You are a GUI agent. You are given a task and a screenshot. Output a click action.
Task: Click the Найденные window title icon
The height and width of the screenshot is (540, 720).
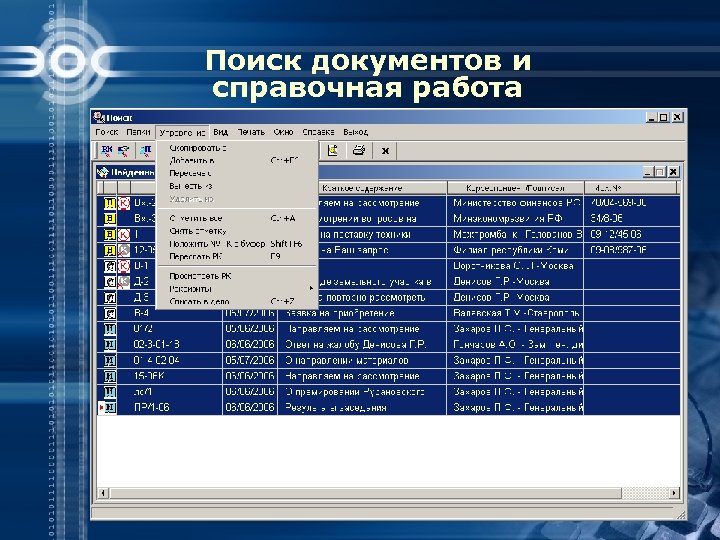point(103,172)
